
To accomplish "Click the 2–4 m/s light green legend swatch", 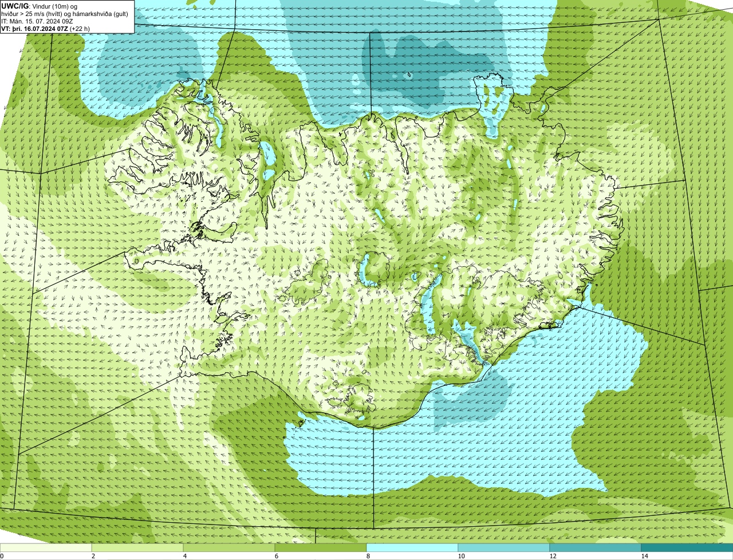I will click(137, 548).
